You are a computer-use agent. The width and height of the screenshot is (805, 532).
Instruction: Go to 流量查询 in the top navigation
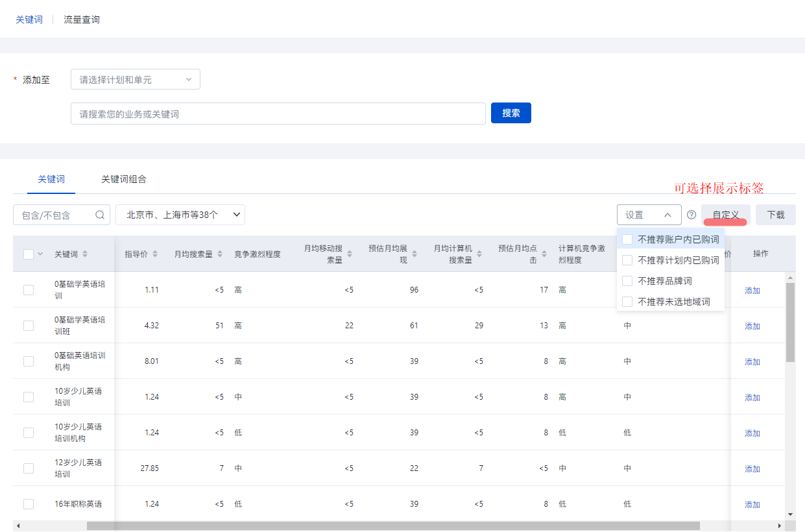click(81, 19)
